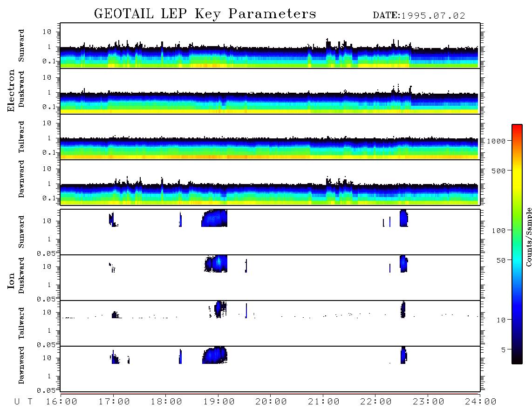Screen dimensions: 532x410
Task: Click the Electron Duskward panel label
Action: point(21,89)
